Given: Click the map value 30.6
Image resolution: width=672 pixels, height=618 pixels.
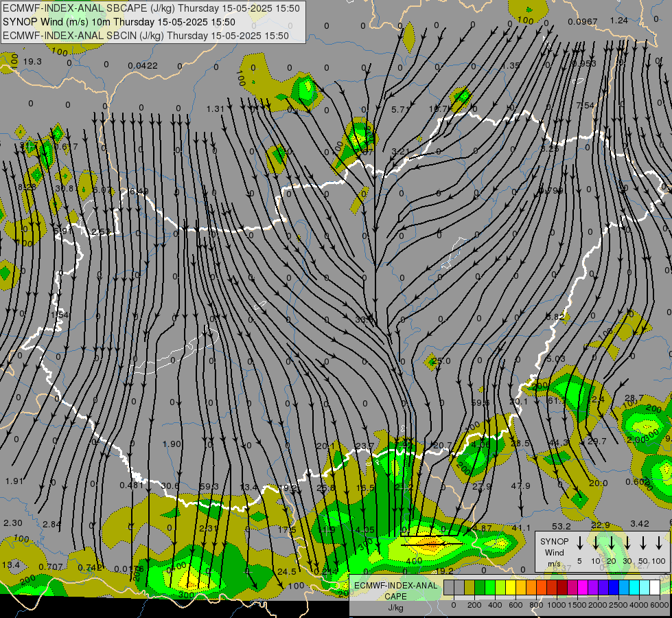Looking at the screenshot, I should (x=170, y=485).
